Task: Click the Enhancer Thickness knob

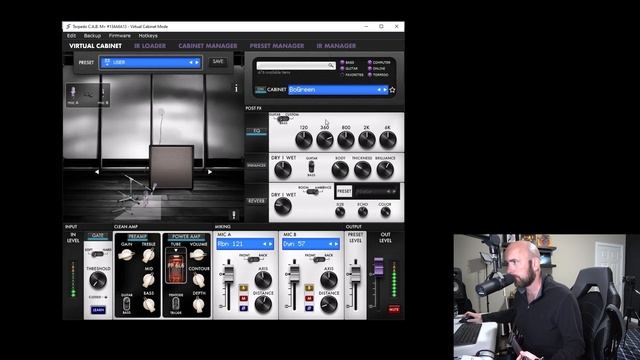Action: point(362,170)
